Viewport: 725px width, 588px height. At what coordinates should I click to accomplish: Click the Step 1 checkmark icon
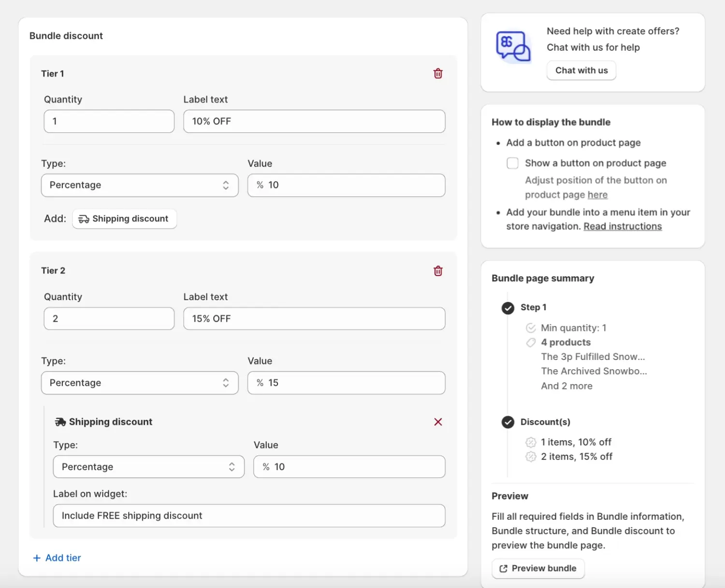click(507, 308)
